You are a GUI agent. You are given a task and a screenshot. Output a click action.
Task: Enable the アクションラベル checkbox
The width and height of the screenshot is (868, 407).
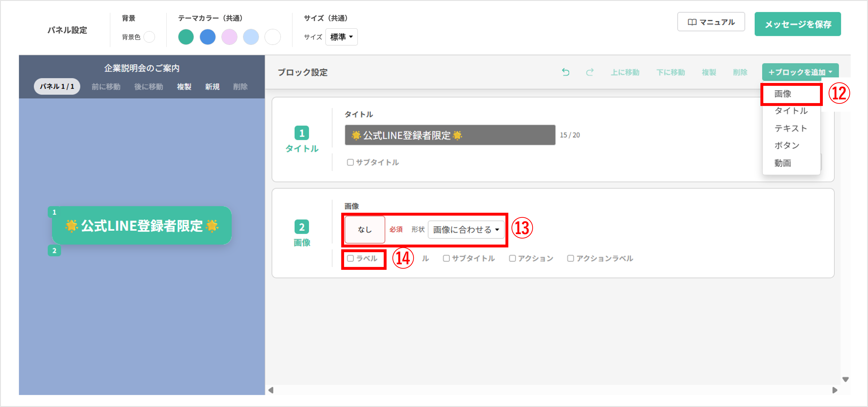coord(570,258)
